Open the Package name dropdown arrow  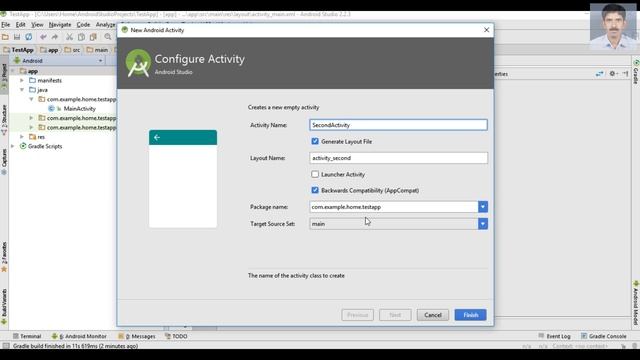coord(483,207)
